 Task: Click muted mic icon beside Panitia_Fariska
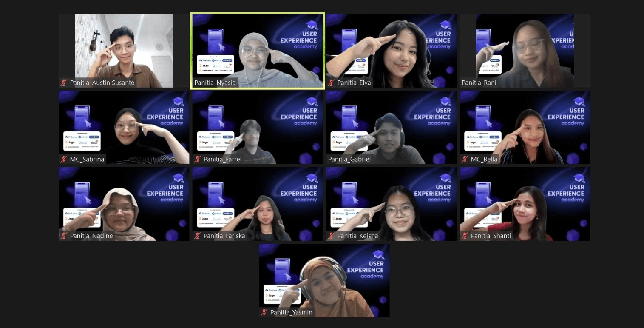[x=198, y=236]
